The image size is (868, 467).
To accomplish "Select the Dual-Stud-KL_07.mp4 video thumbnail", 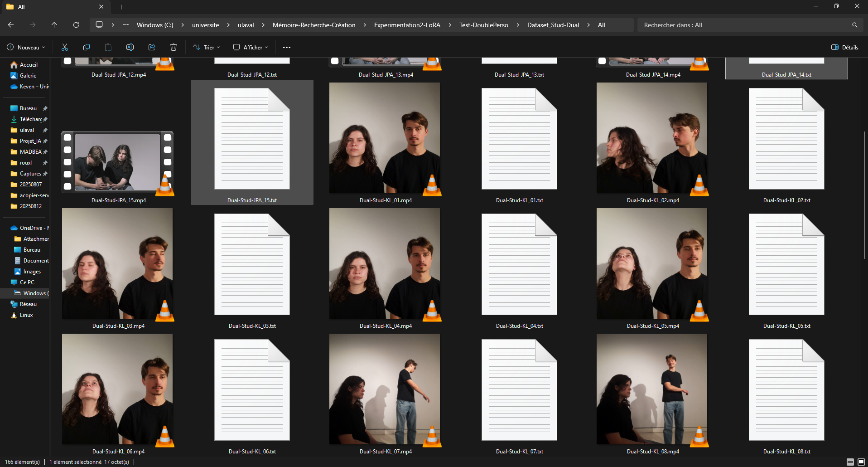I will point(385,389).
